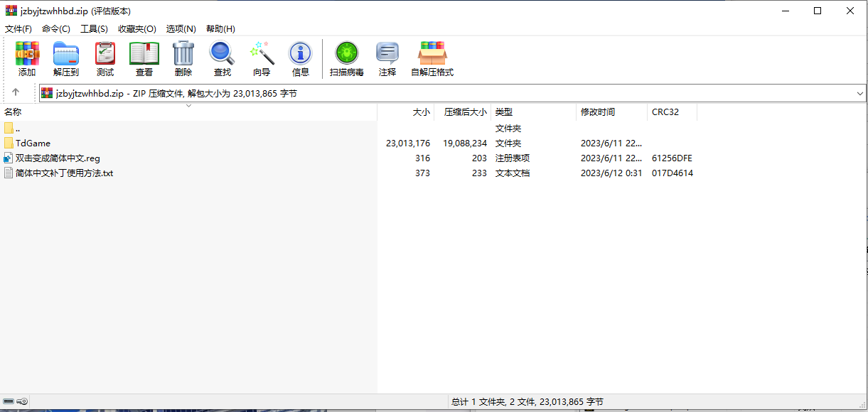Minimize the WinRAR window
Screen dimensions: 868x412
click(786, 11)
